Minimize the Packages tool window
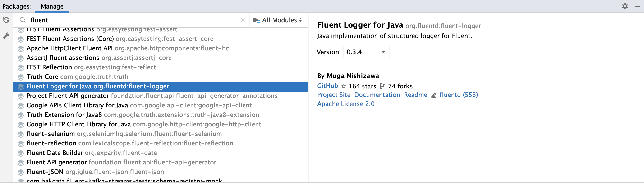The height and width of the screenshot is (183, 644). click(637, 6)
